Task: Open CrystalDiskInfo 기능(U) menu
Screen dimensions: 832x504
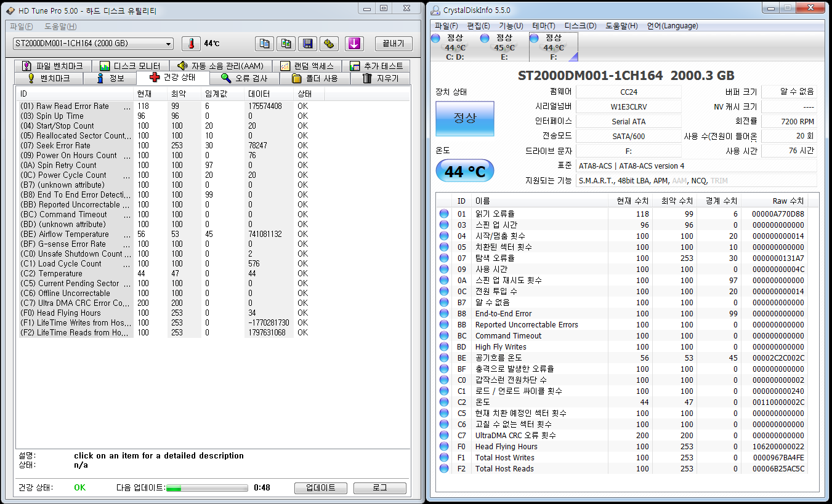Action: click(511, 26)
